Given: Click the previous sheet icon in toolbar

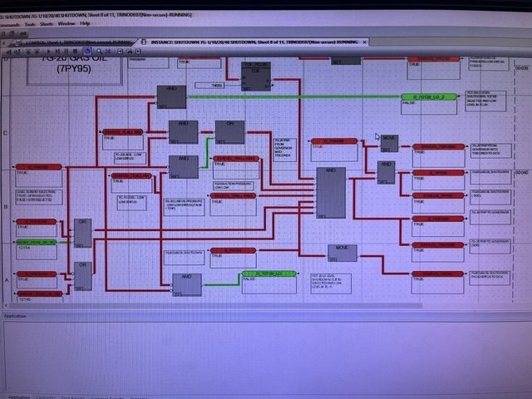Looking at the screenshot, I should (120, 52).
